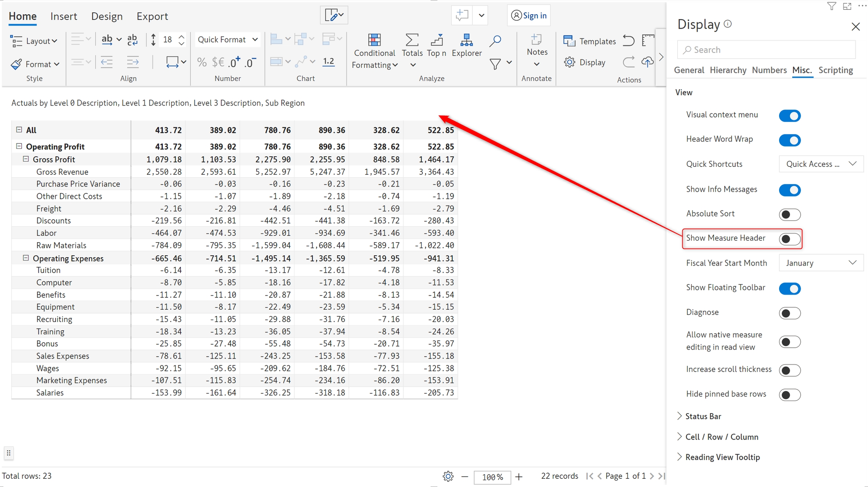Image resolution: width=868 pixels, height=487 pixels.
Task: Click the Display panel search field
Action: coord(766,50)
